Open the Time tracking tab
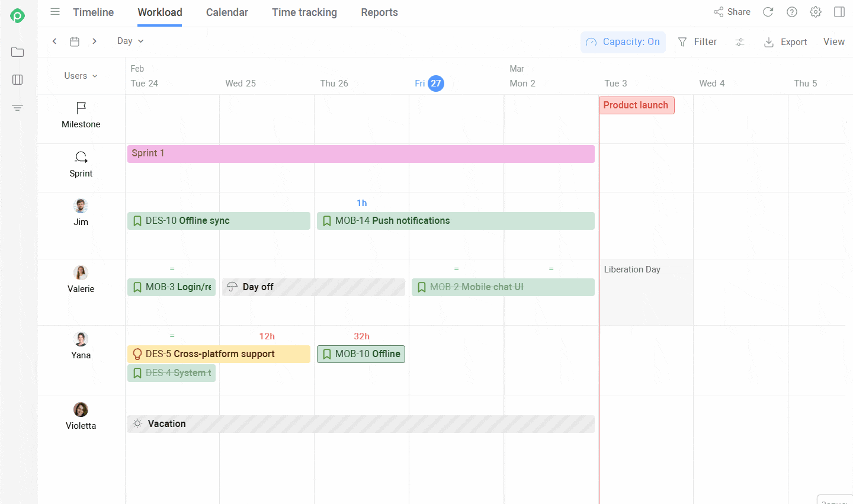853x504 pixels. tap(304, 12)
